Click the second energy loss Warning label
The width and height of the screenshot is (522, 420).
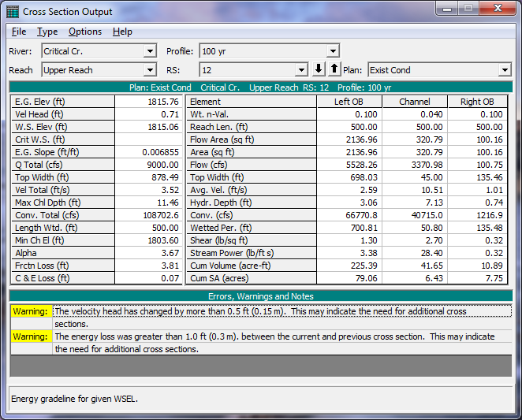pyautogui.click(x=31, y=336)
